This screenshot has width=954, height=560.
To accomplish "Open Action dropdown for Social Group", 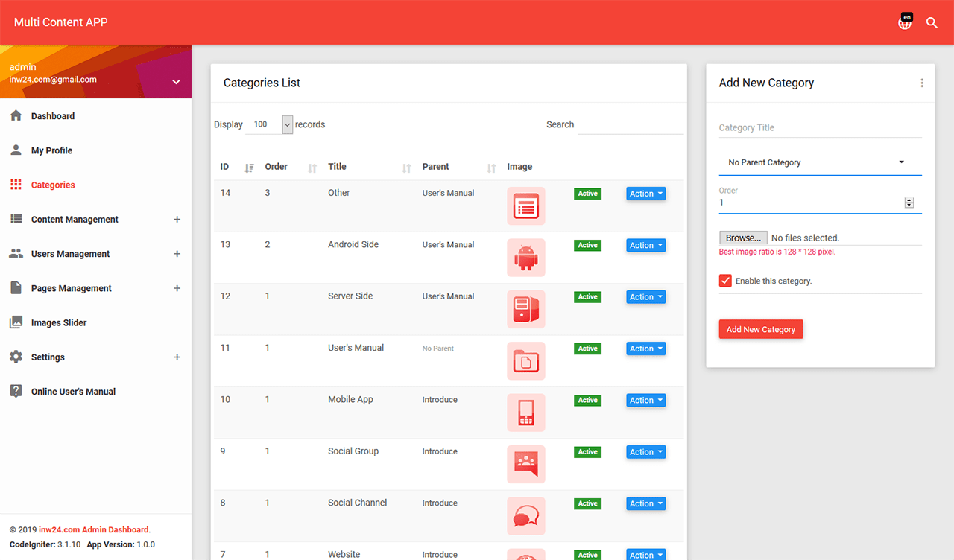I will click(645, 452).
